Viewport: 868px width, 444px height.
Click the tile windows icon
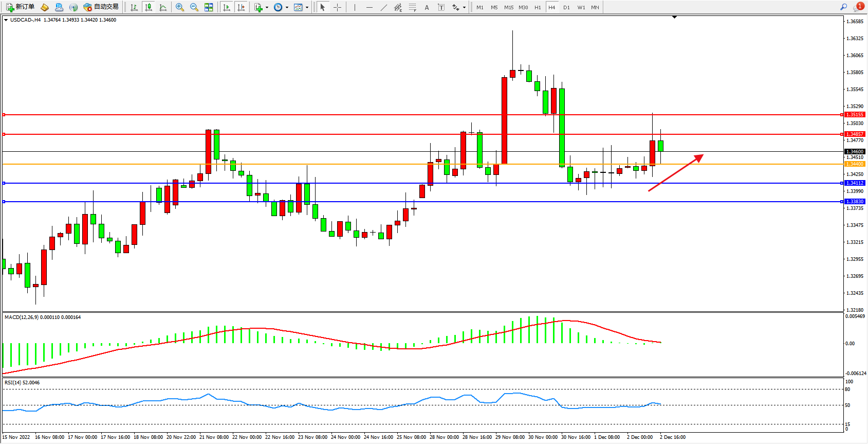(x=209, y=7)
